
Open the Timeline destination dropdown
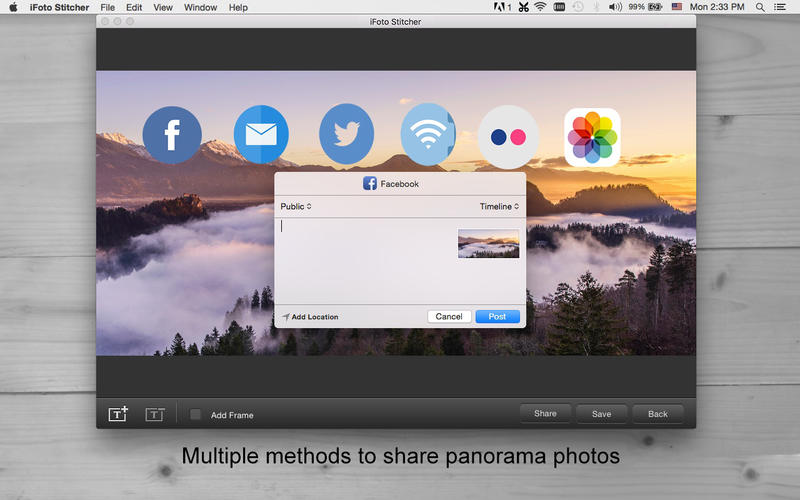[499, 206]
